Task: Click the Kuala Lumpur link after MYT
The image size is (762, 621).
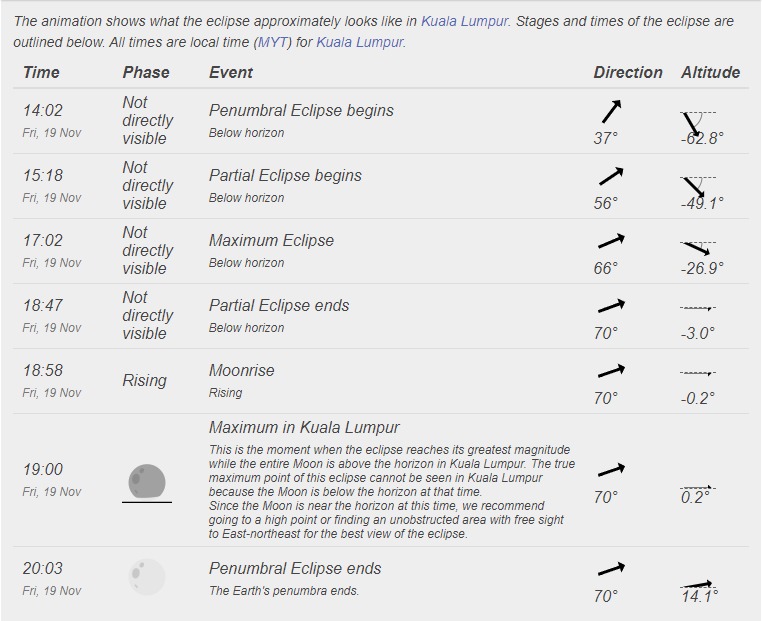Action: pos(359,42)
